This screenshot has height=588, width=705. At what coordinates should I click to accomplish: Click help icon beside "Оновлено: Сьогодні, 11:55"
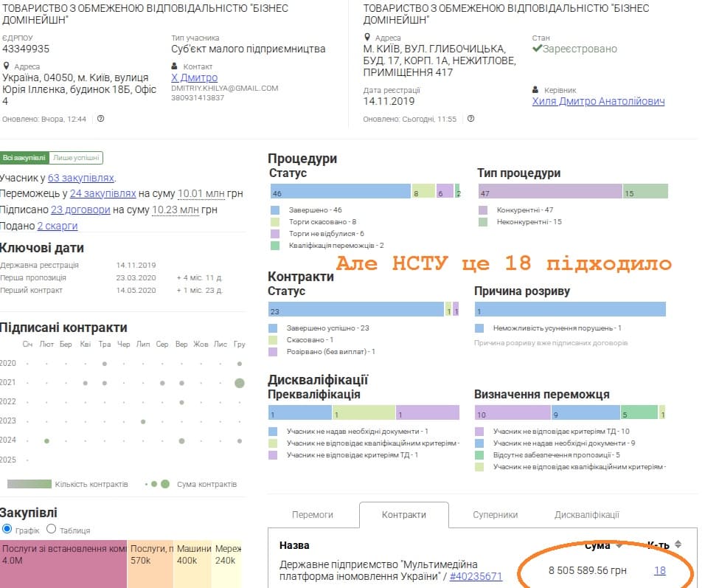click(x=470, y=119)
